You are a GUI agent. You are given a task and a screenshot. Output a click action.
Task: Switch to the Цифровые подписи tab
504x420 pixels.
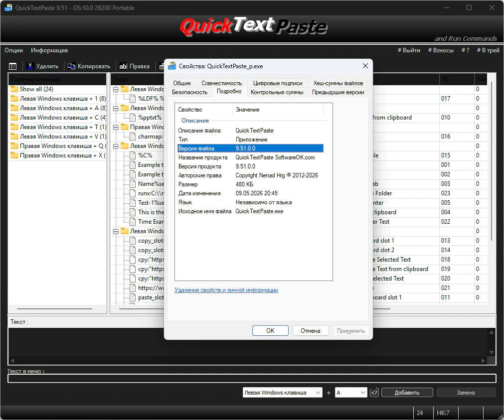point(278,83)
